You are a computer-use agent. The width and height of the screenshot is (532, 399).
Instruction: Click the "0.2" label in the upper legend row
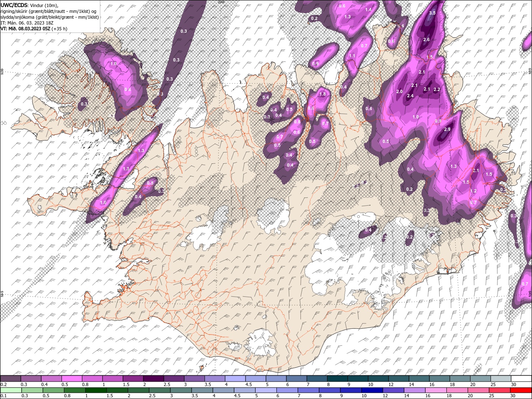(x=4, y=384)
